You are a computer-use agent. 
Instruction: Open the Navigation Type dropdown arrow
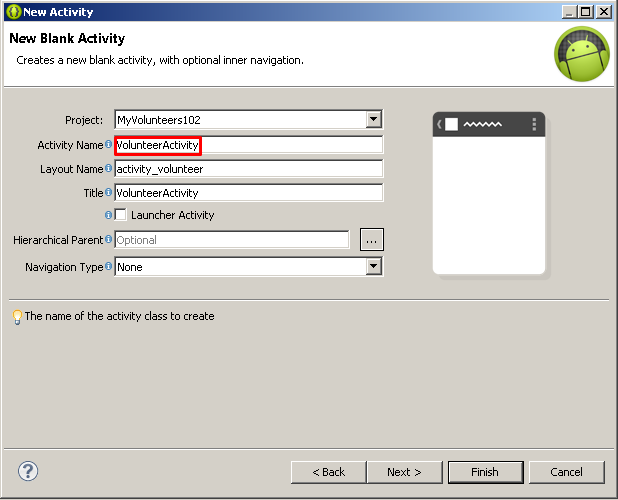pos(373,267)
